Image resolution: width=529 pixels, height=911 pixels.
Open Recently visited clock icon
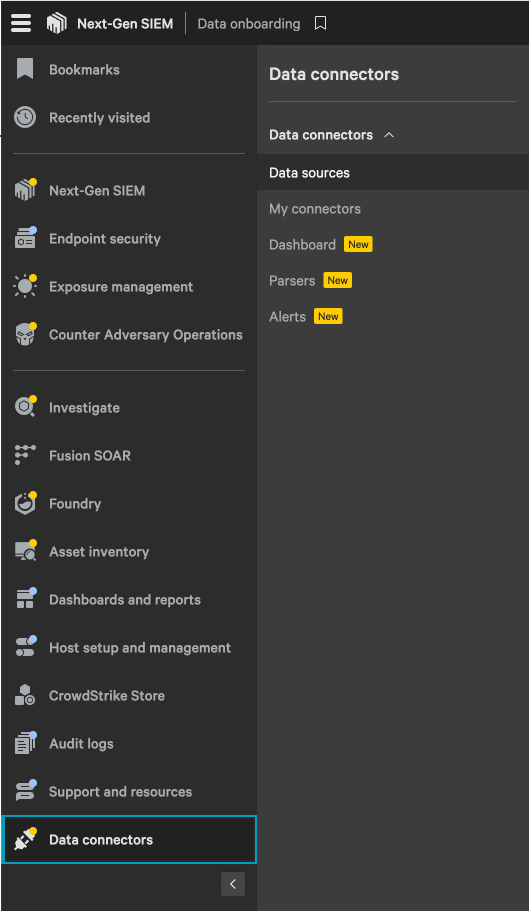(x=25, y=117)
